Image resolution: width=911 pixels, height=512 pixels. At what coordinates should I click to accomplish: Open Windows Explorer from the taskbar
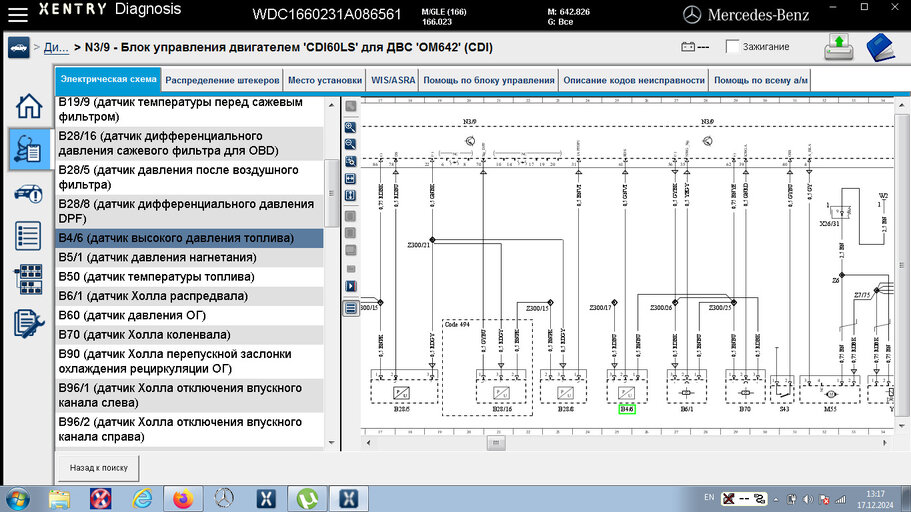(x=59, y=499)
